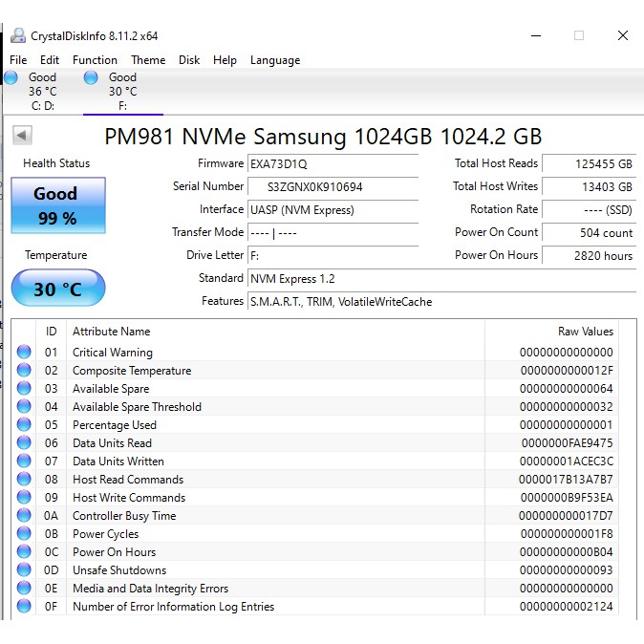Click status orb for Critical Warning row
644x644 pixels.
[x=24, y=352]
